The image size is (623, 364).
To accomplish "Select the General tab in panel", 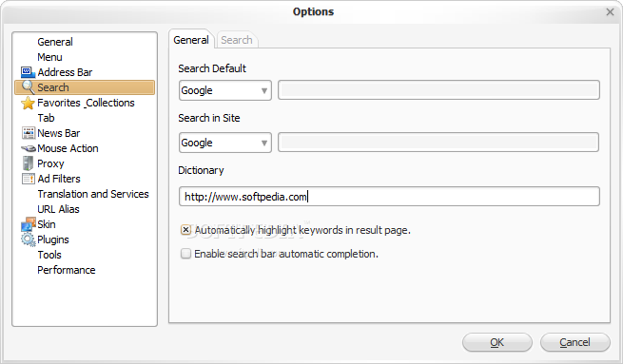I will tap(191, 40).
